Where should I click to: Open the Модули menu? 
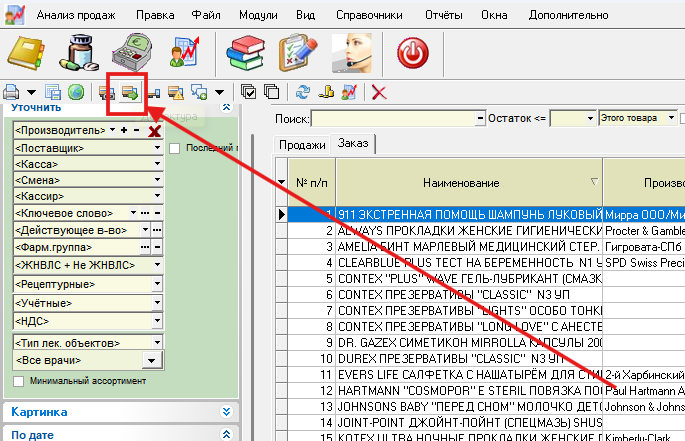point(258,15)
